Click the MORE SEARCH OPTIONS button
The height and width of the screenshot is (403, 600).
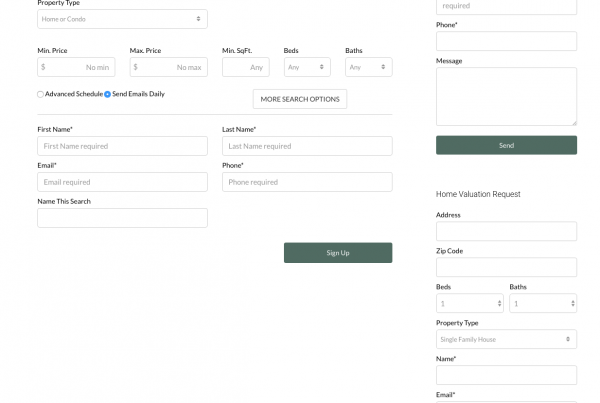point(299,99)
